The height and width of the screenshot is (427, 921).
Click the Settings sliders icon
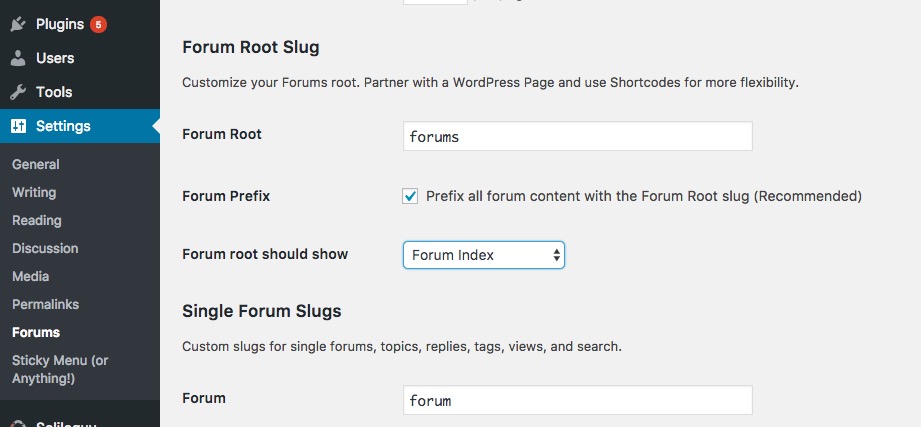(x=18, y=126)
